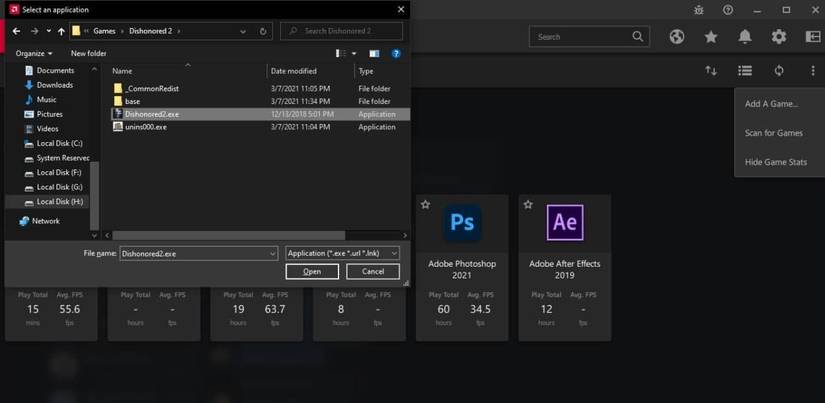Click the Dishonored 2 breadcrumb
Viewport: 825px width, 403px height.
pyautogui.click(x=150, y=31)
